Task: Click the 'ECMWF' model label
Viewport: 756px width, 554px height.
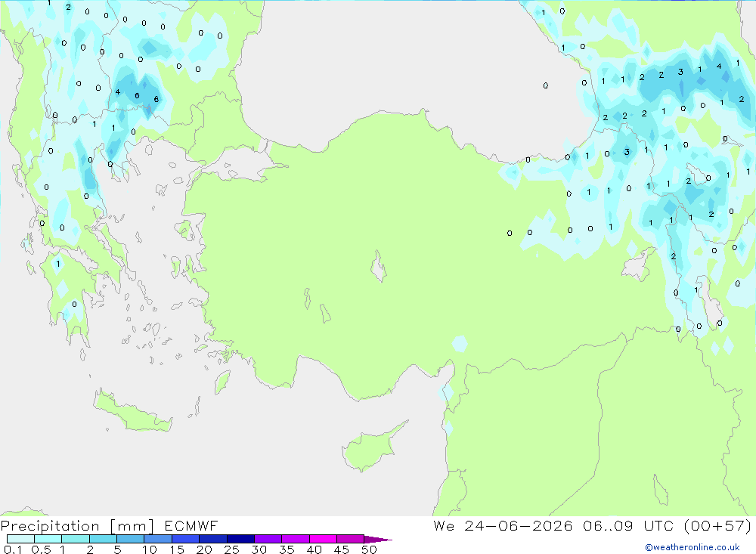Action: tap(191, 525)
